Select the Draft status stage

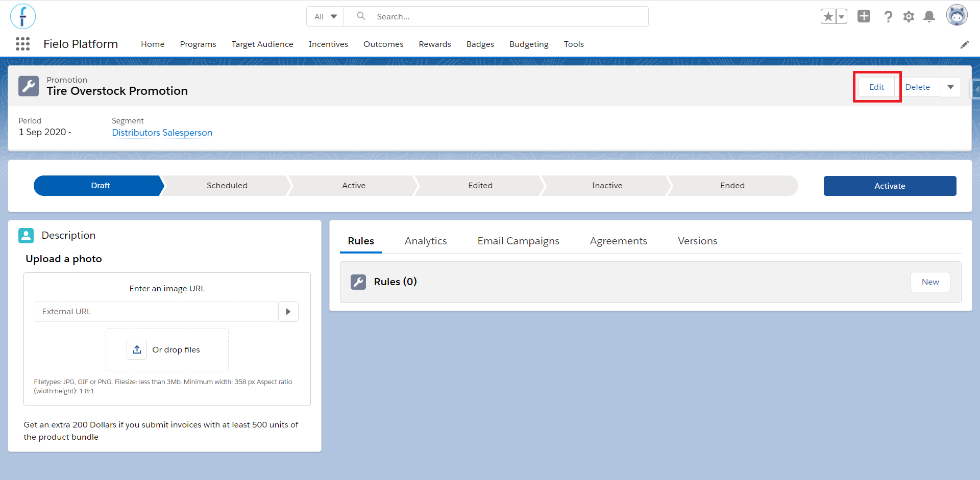100,186
